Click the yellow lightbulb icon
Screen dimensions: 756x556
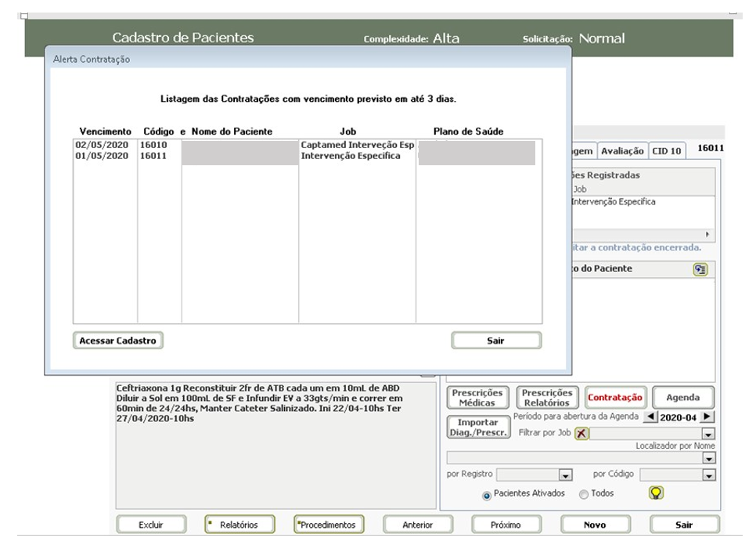tap(657, 493)
